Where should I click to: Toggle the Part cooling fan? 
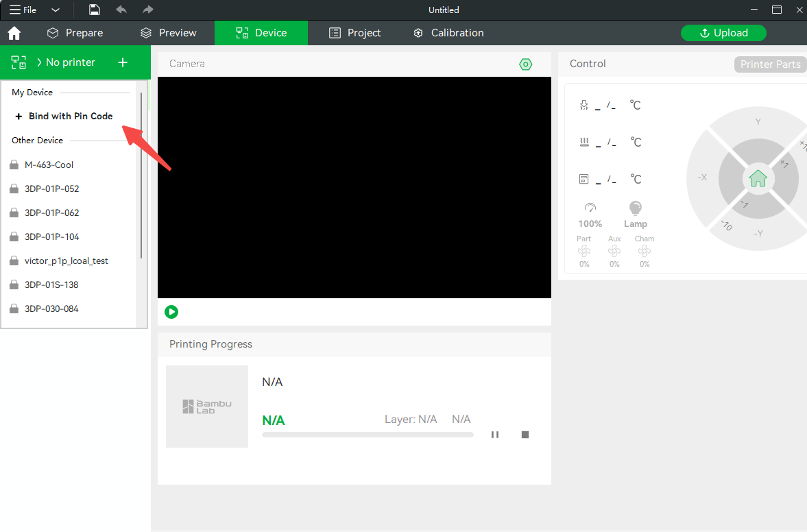click(584, 252)
